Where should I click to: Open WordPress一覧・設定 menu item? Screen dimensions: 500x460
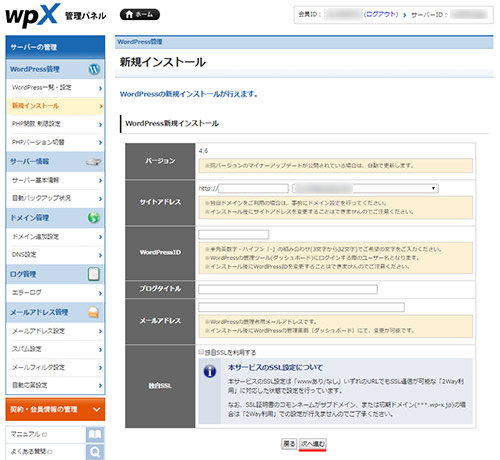point(55,88)
